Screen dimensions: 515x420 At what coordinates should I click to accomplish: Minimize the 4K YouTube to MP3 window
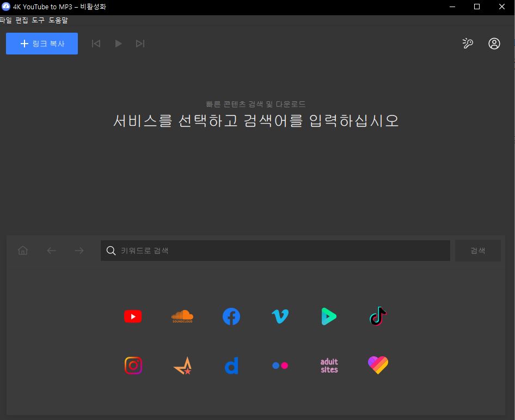coord(452,7)
